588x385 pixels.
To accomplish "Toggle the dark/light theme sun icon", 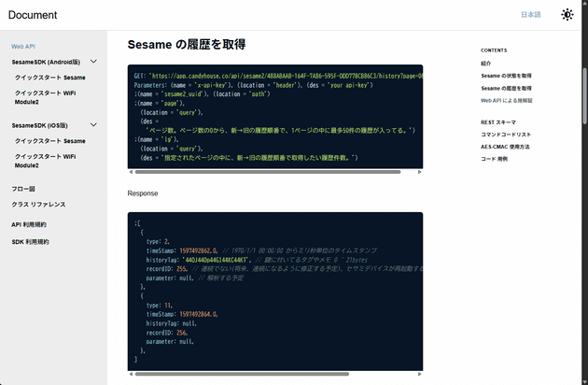I will 567,15.
